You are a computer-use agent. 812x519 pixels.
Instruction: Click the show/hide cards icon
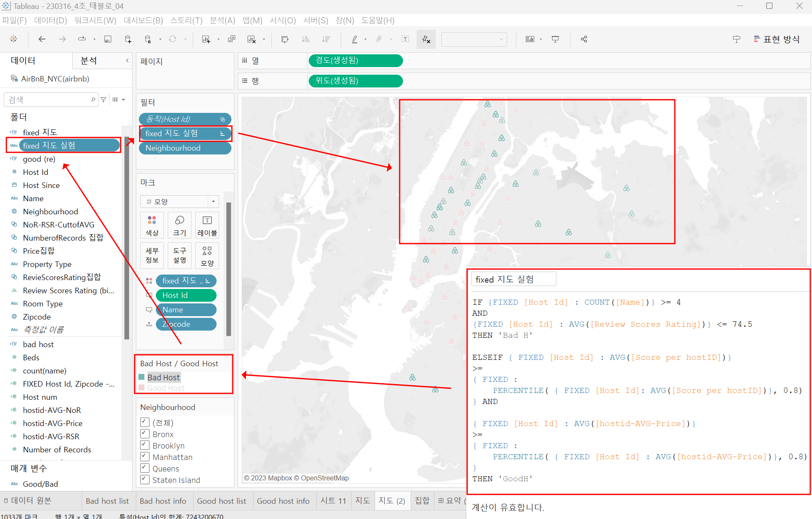(530, 39)
